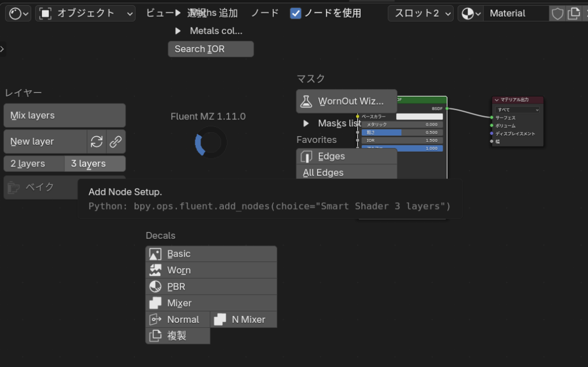Select the Edges favorites entry
This screenshot has width=588, height=367.
coord(346,156)
